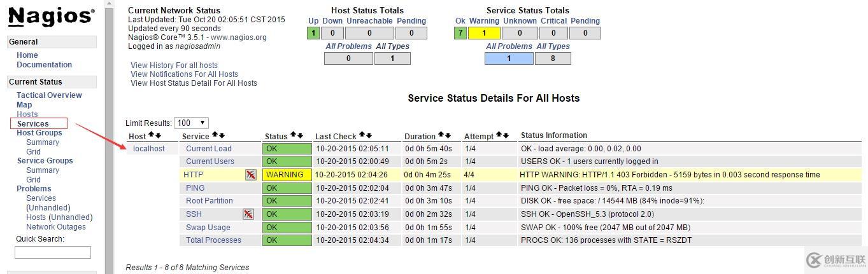Viewport: 868px width, 274px height.
Task: Click View Notifications For All Hosts
Action: 184,74
